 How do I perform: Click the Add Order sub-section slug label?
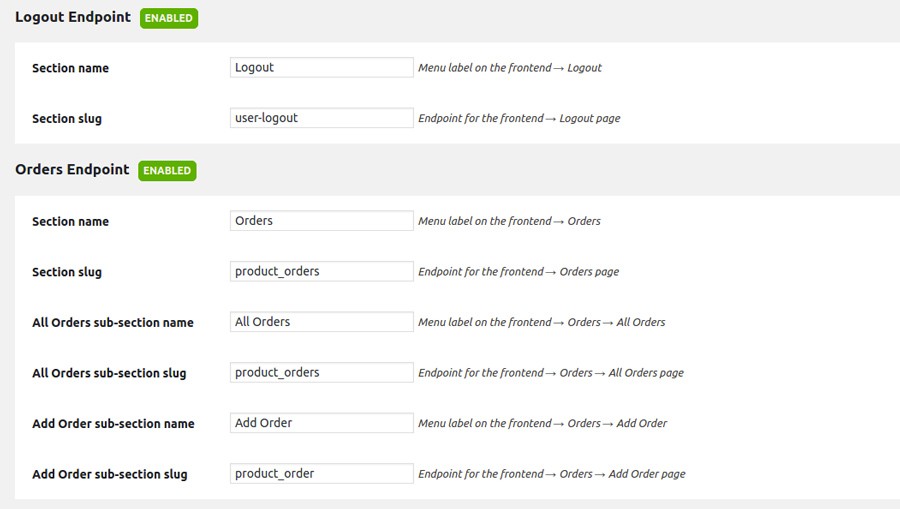click(x=109, y=474)
